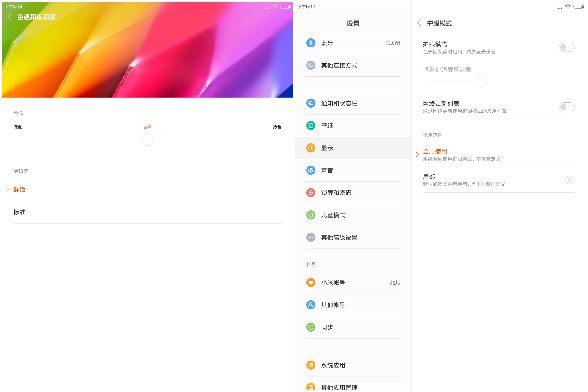Viewport: 588px width, 392px height.
Task: Click the Bluetooth icon in settings
Action: tap(311, 43)
